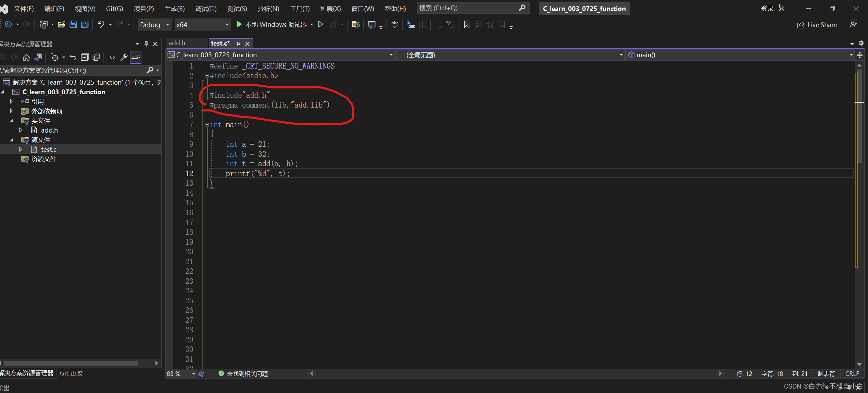
Task: Start without debugging via hollow green arrow
Action: coord(320,24)
